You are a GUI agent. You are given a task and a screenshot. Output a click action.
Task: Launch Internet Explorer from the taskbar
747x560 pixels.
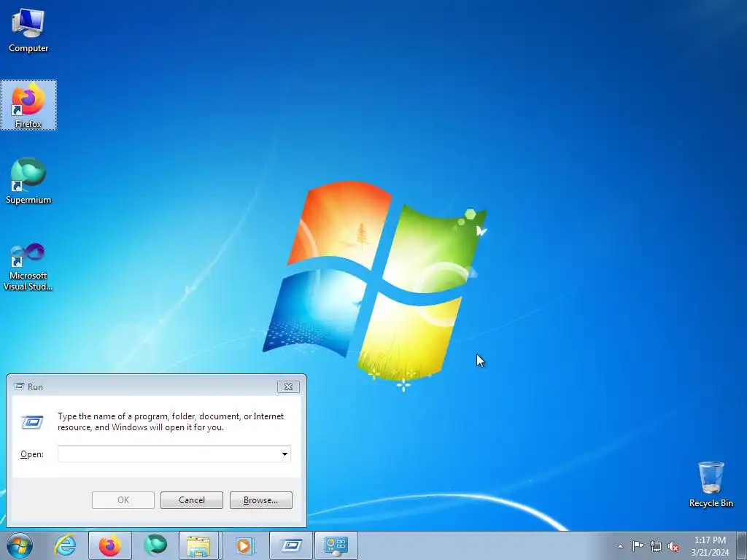click(x=65, y=545)
